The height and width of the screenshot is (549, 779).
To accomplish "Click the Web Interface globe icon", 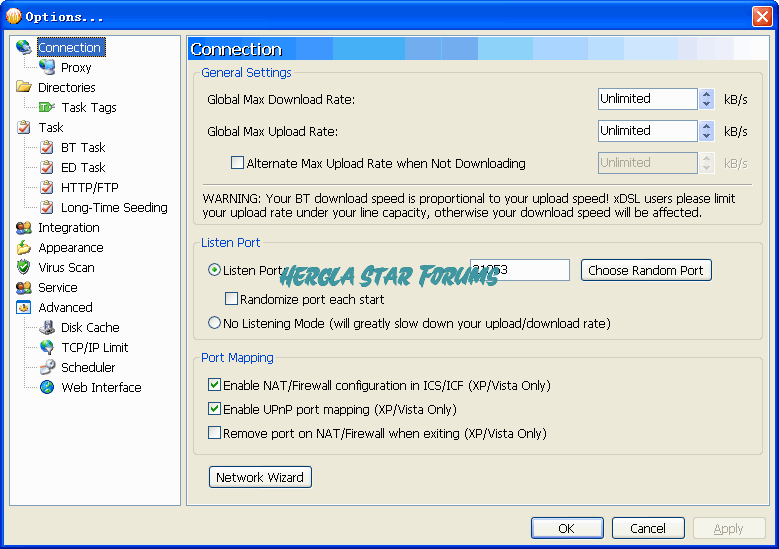I will 47,387.
